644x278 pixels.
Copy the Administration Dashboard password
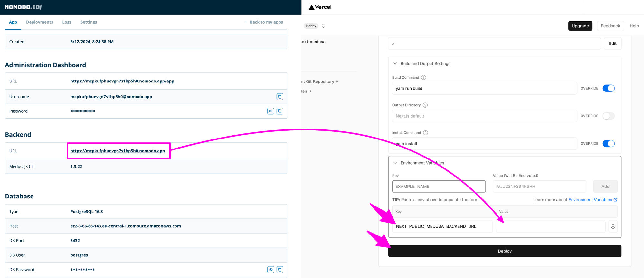280,111
